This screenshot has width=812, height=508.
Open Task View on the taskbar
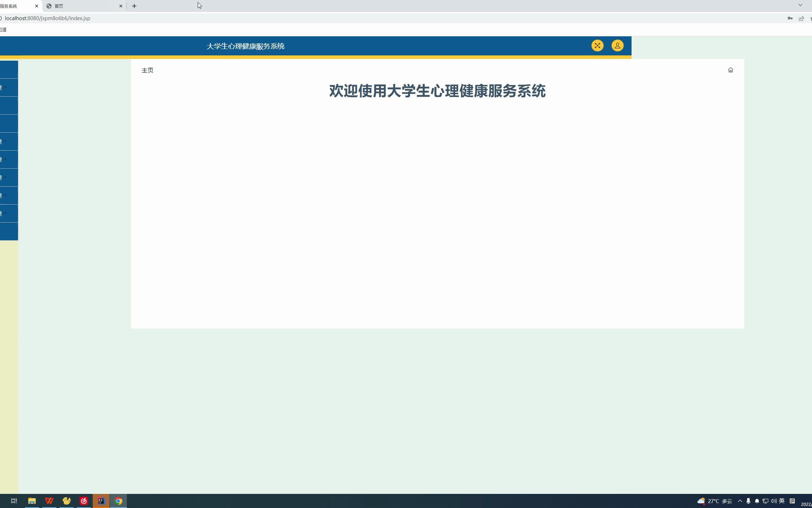(x=14, y=501)
